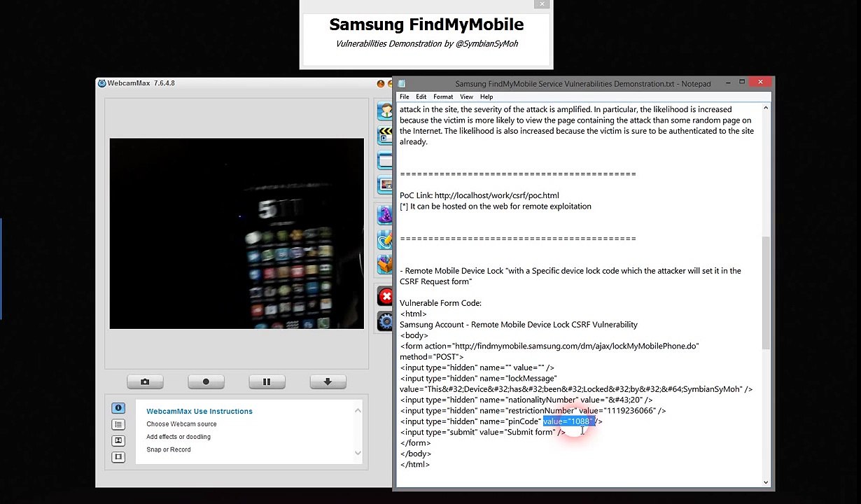Screen dimensions: 861x504
Task: Click the WebcamMax Use Instructions heading
Action: coord(199,411)
